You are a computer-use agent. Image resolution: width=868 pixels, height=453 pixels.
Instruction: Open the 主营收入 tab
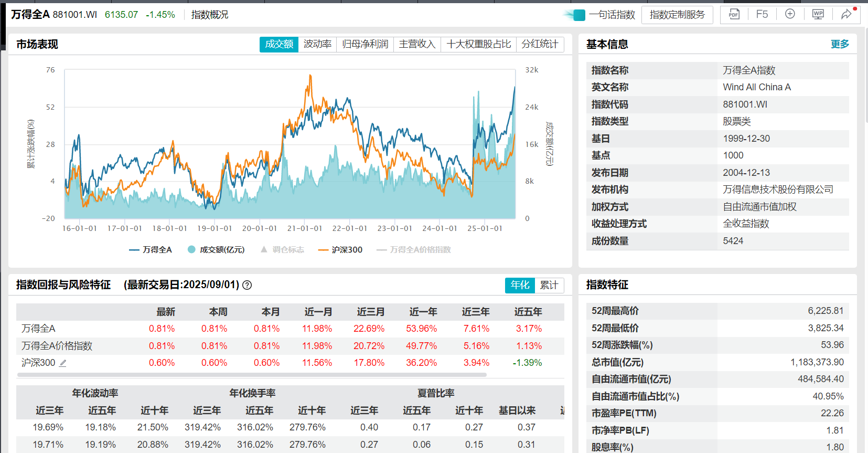pos(417,44)
